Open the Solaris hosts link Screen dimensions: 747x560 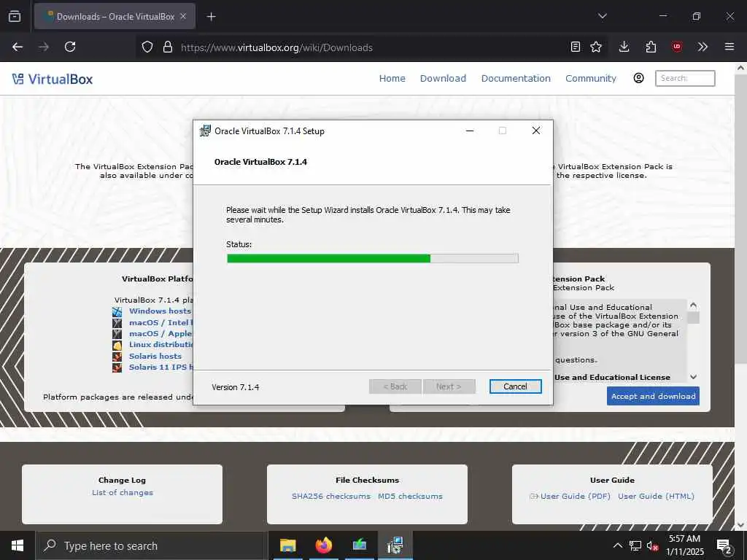pyautogui.click(x=155, y=356)
